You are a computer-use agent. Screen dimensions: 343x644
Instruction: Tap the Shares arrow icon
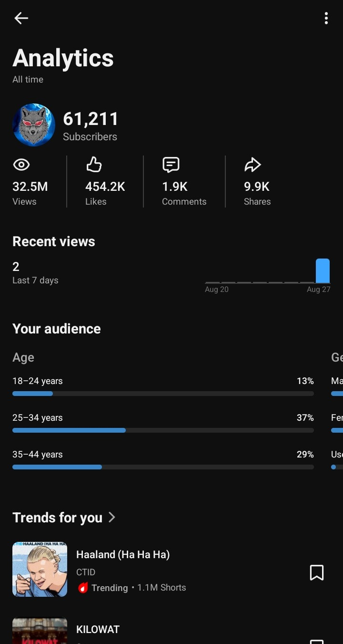[x=252, y=165]
